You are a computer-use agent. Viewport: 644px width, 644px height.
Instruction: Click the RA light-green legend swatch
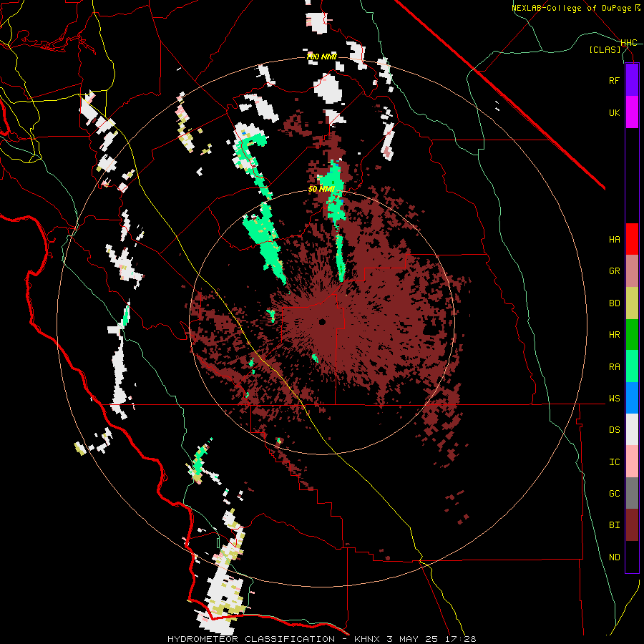pos(632,366)
